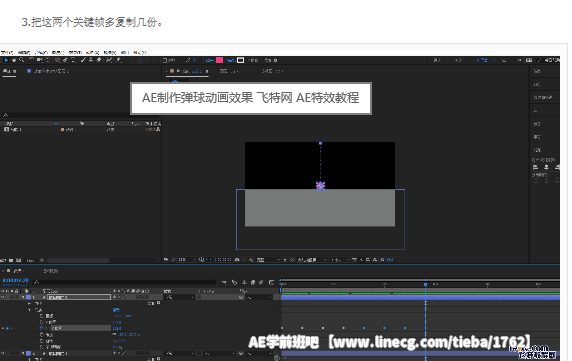This screenshot has height=361, width=572.
Task: Toggle the highlighted Y position stopwatch
Action: pyautogui.click(x=42, y=328)
